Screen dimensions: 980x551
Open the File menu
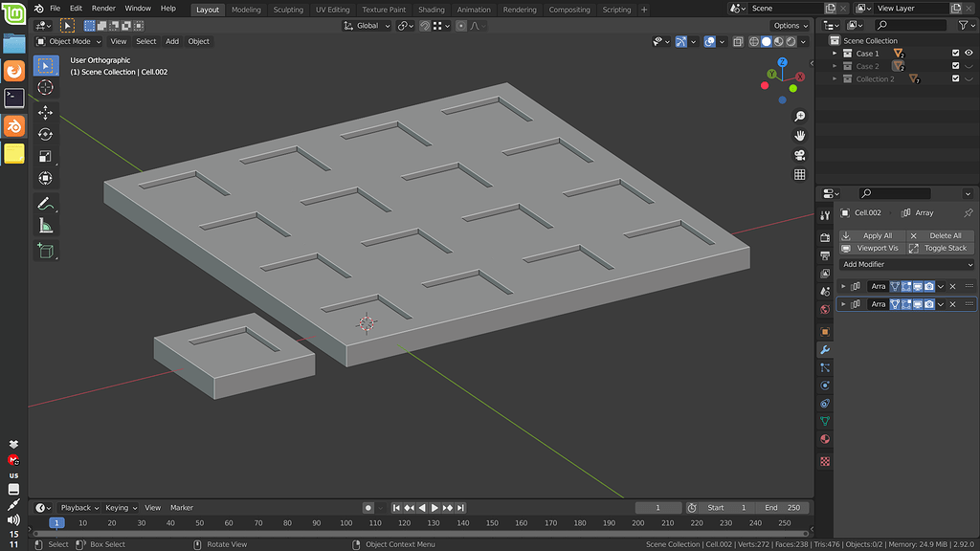click(55, 8)
